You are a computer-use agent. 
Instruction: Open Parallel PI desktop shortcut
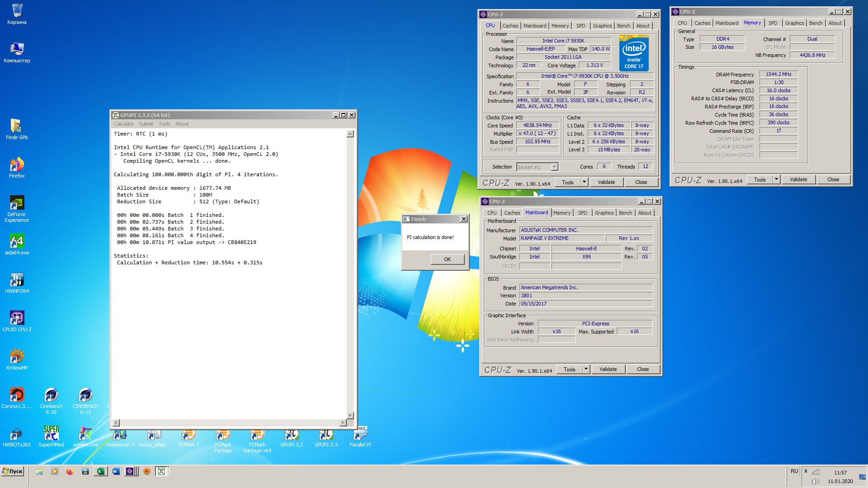(x=360, y=436)
